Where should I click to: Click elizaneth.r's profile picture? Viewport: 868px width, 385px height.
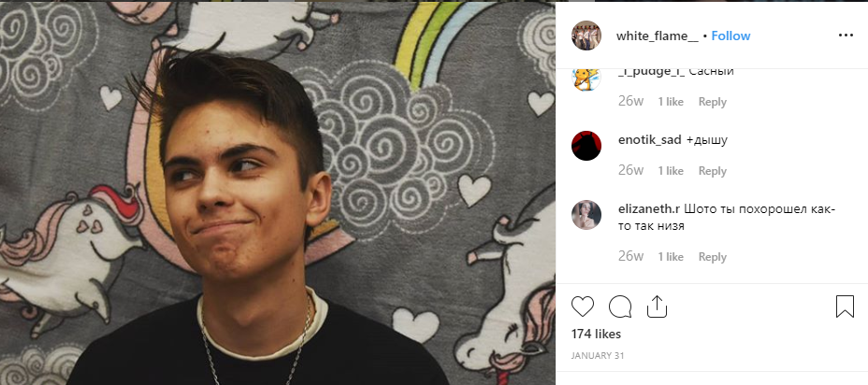coord(586,214)
